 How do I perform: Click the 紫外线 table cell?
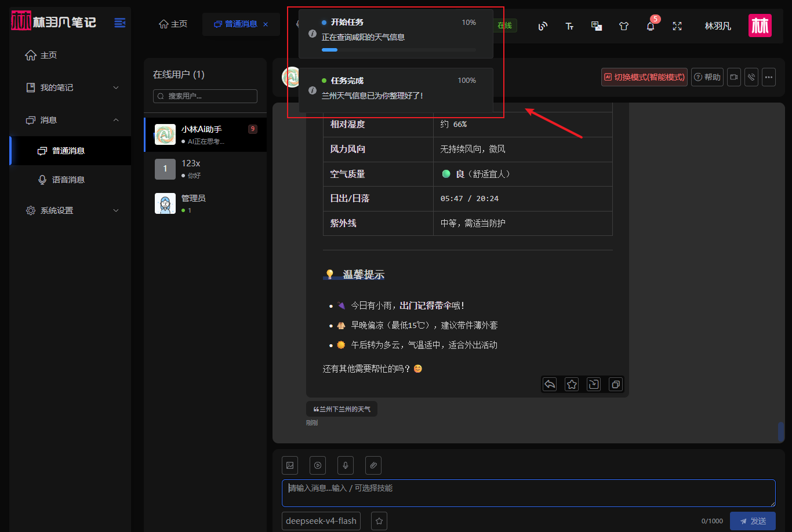[x=378, y=223]
